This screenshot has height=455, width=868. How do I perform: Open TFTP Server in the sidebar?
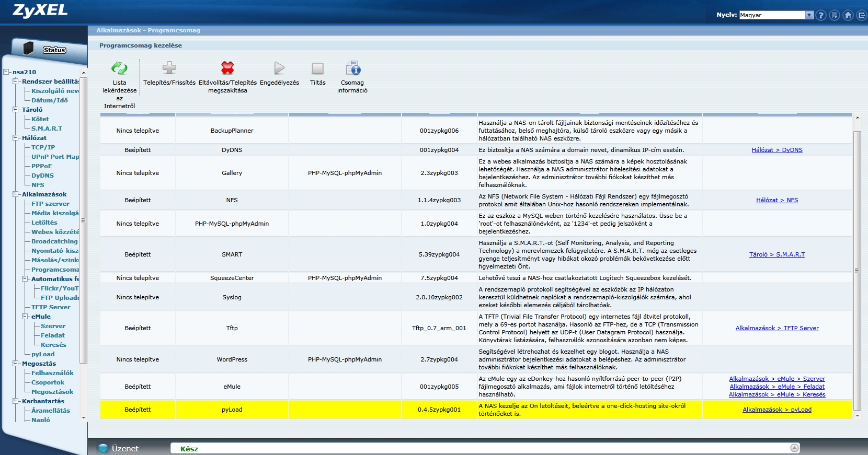(51, 307)
